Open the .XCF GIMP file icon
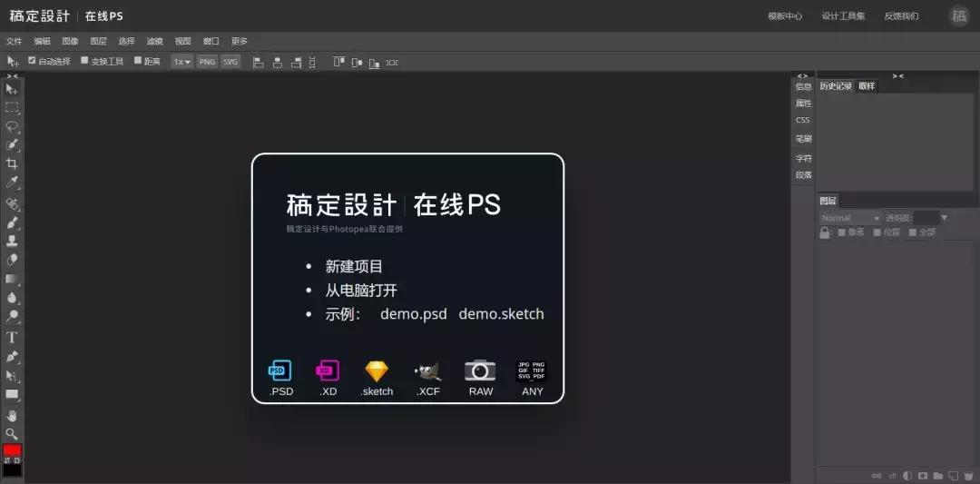980x484 pixels. [428, 370]
